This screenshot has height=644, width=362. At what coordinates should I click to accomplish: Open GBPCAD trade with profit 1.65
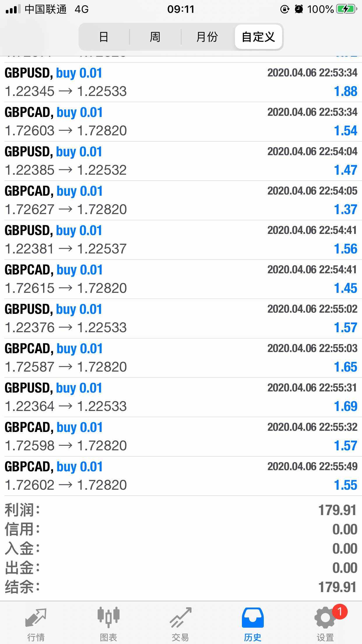181,358
